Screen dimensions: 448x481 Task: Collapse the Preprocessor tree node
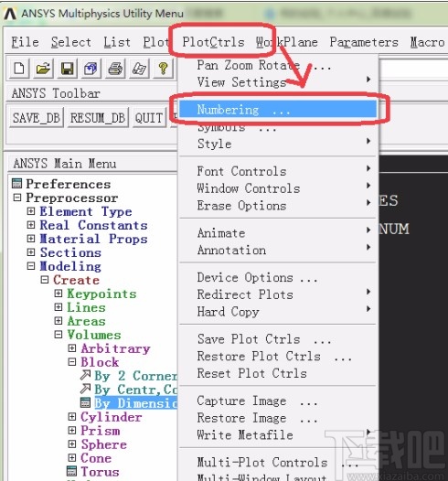click(17, 198)
